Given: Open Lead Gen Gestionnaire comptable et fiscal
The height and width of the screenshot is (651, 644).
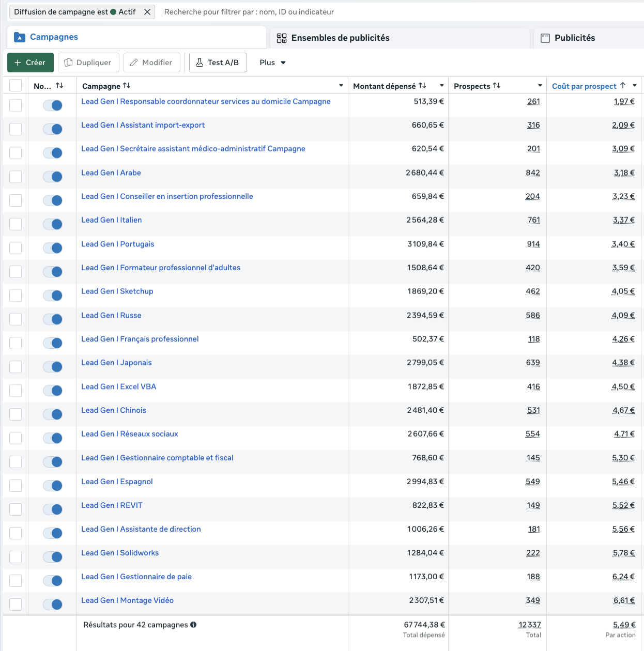Looking at the screenshot, I should click(157, 458).
